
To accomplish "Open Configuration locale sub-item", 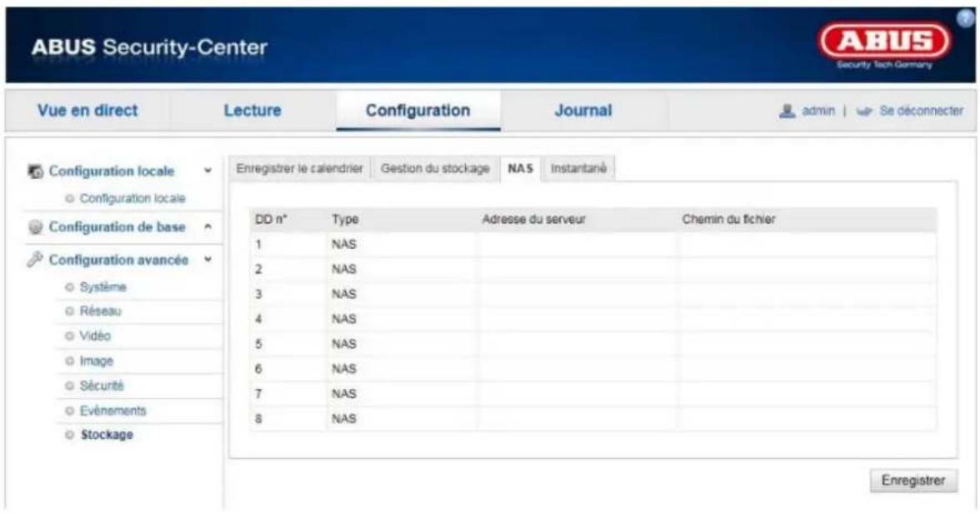I will (x=132, y=198).
